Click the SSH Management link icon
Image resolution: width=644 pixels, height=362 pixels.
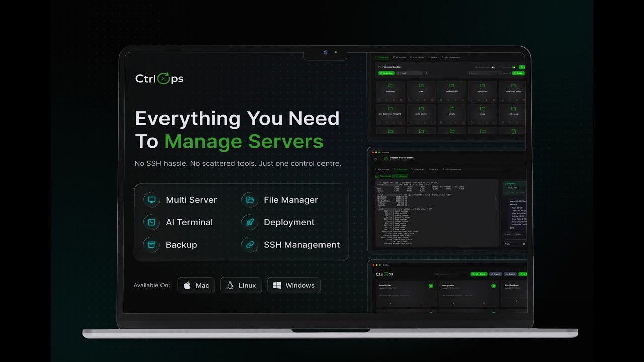[250, 245]
